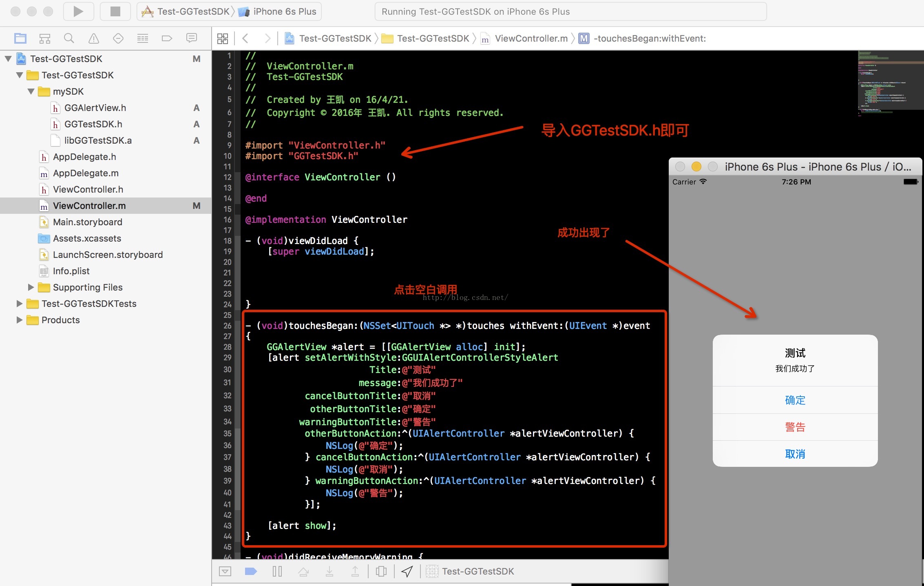Screen dimensions: 924x586
Task: Open the Breakpoint navigator icon
Action: [167, 38]
